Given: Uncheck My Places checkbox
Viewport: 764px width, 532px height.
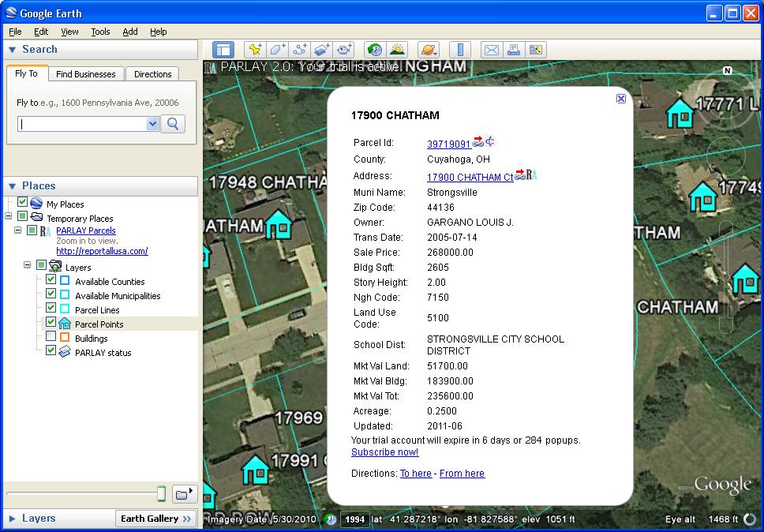Looking at the screenshot, I should click(22, 202).
